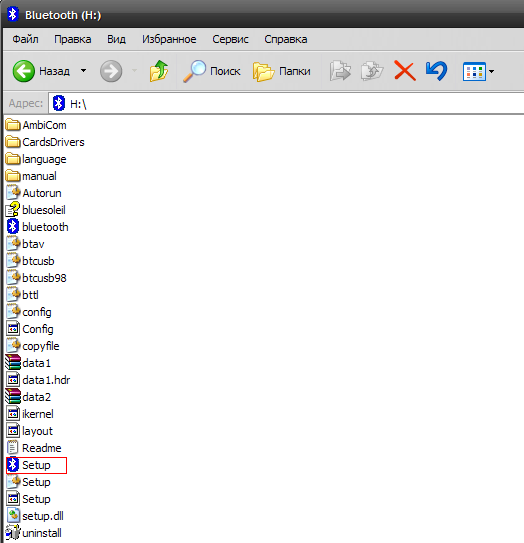Open the Вид menu
Viewport: 524px width, 543px height.
point(116,39)
